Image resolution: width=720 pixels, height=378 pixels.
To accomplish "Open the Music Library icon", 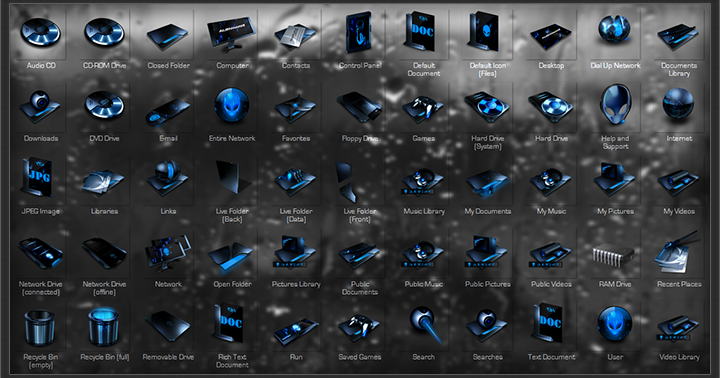I will point(422,181).
